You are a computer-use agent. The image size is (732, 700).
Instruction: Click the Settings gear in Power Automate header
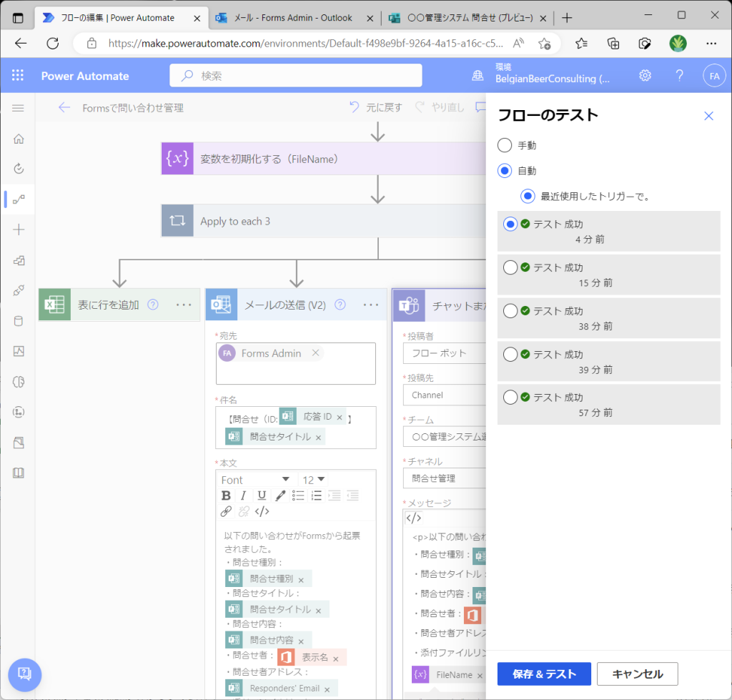646,76
